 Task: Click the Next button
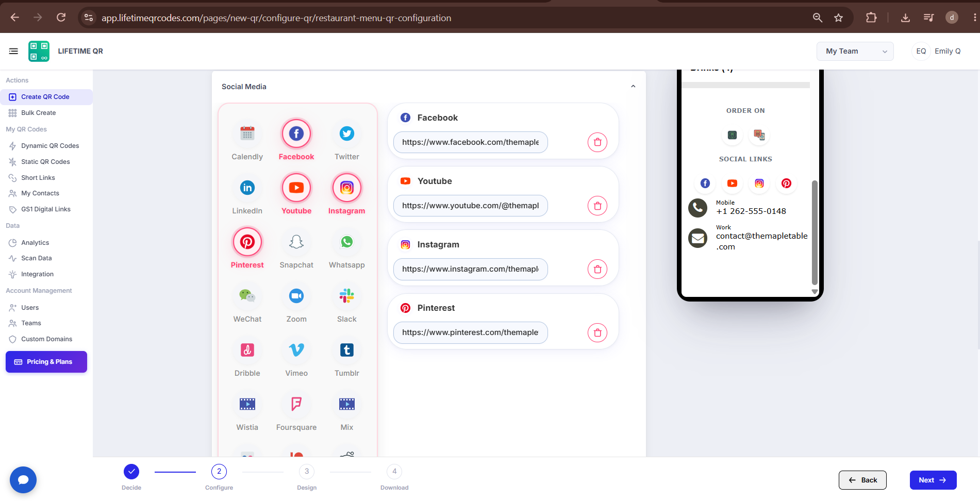pos(933,480)
